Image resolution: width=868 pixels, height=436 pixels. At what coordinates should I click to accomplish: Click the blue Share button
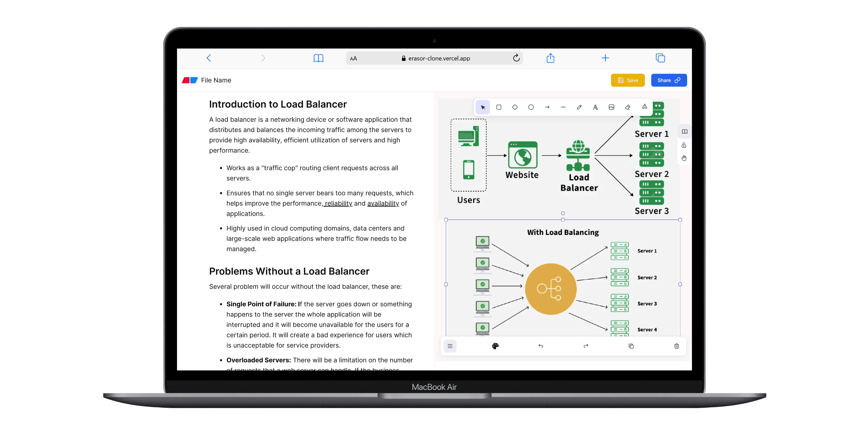(668, 80)
